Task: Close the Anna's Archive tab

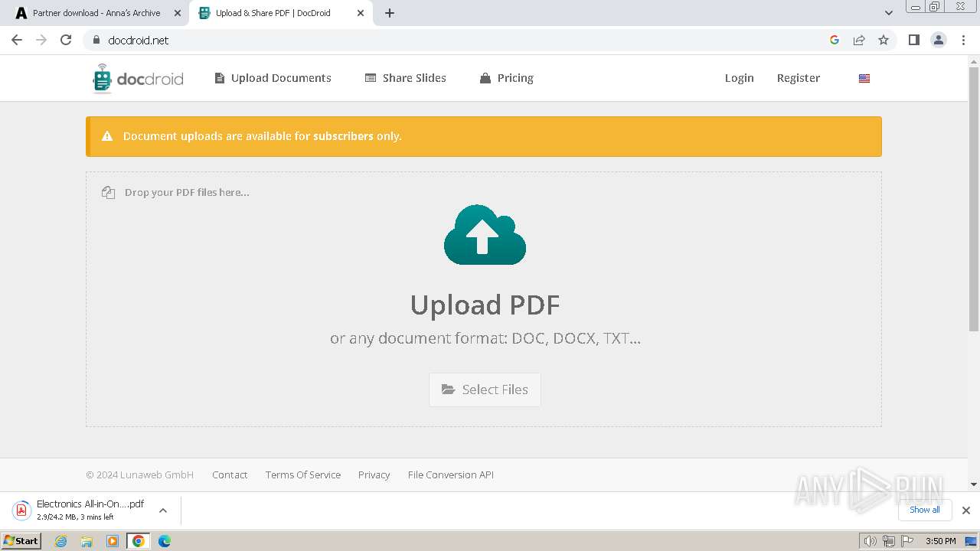Action: [178, 13]
